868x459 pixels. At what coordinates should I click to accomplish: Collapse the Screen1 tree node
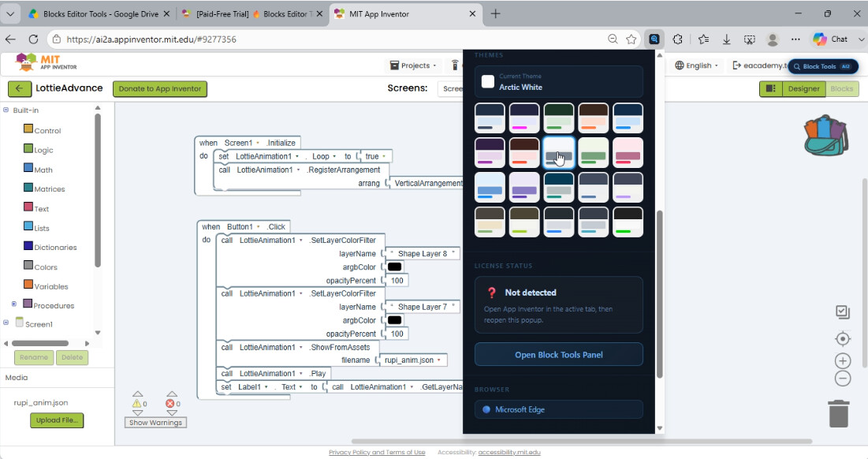point(6,323)
